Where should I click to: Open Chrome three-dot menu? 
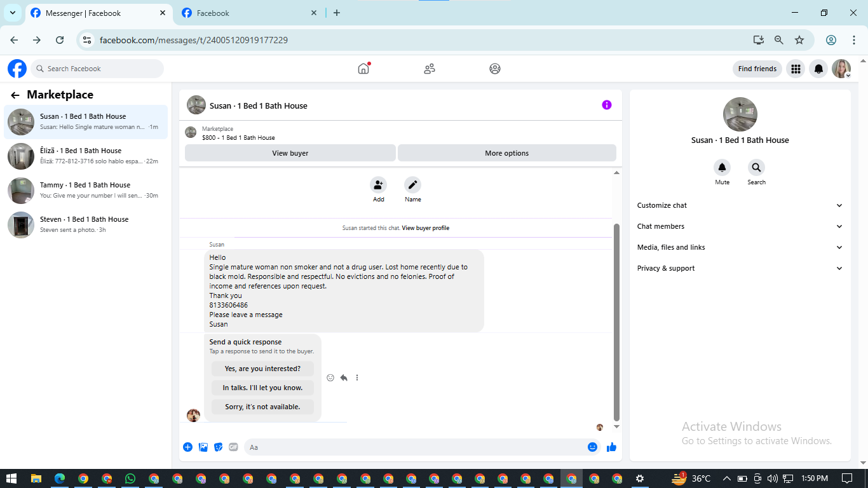pyautogui.click(x=854, y=40)
